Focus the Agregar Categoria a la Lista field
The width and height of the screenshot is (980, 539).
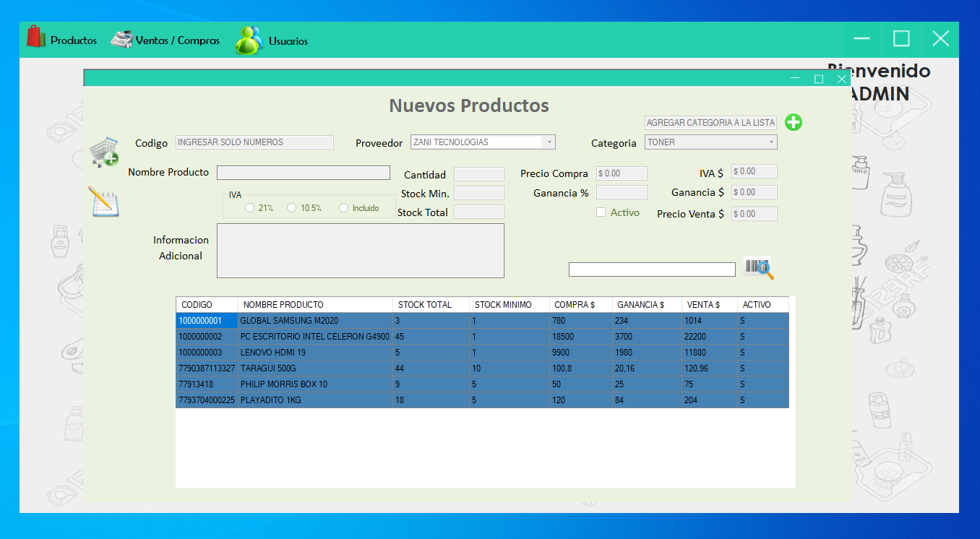coord(710,123)
